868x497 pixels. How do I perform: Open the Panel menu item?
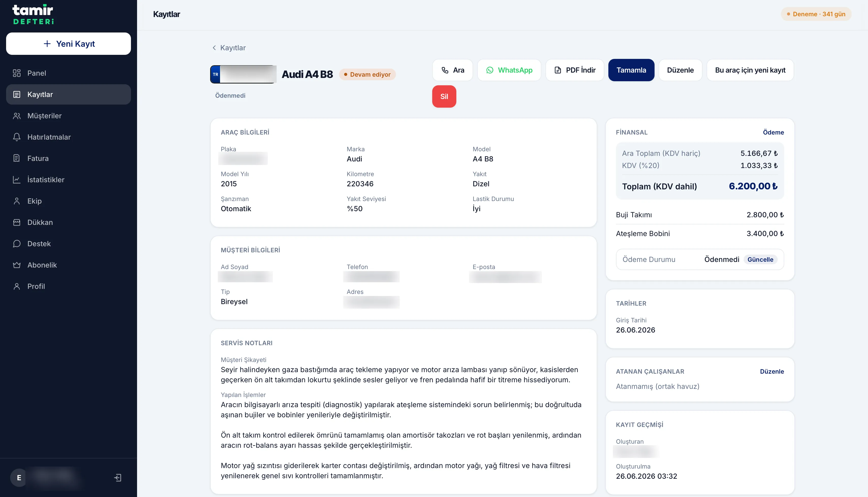(68, 73)
